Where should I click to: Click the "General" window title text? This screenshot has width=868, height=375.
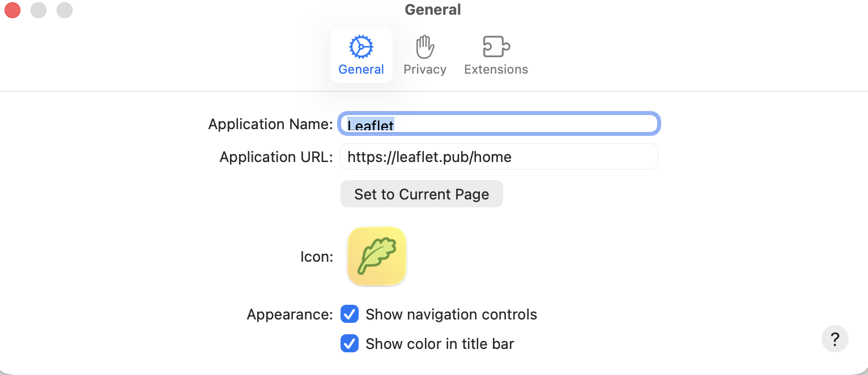pos(433,10)
